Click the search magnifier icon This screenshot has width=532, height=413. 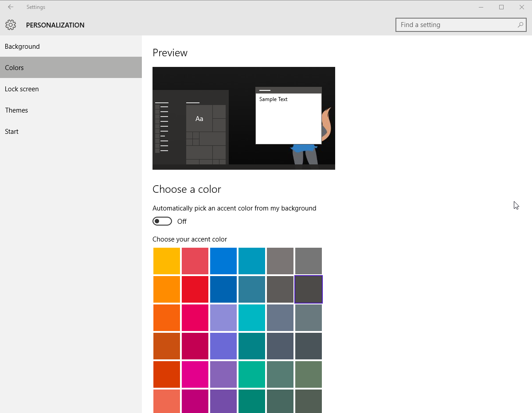coord(520,25)
